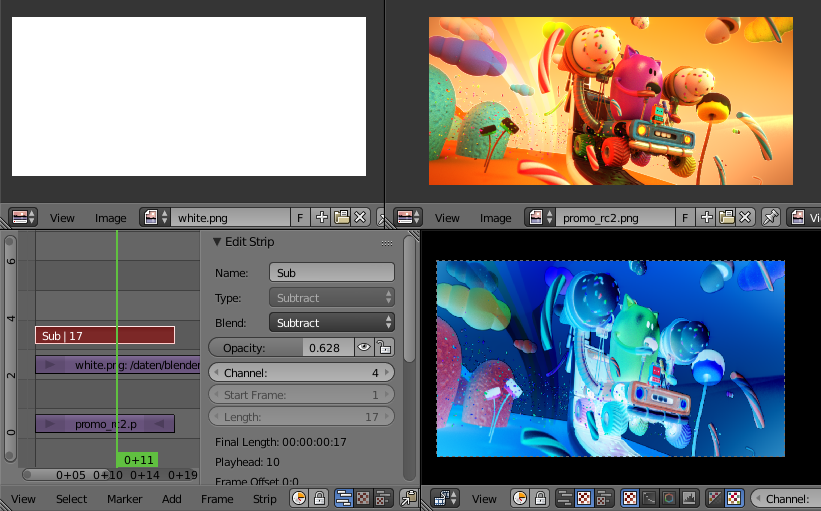Open editor type selector left of white.png View menu

click(x=23, y=217)
